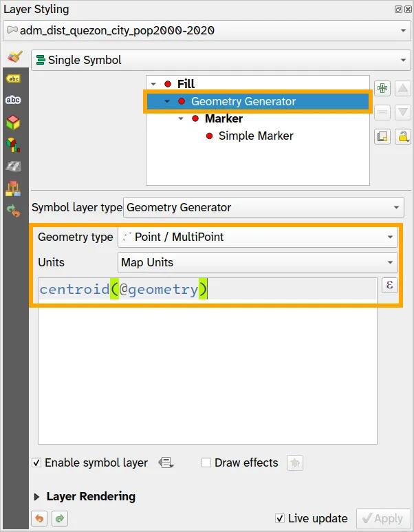Open the style history tab

pos(13,211)
